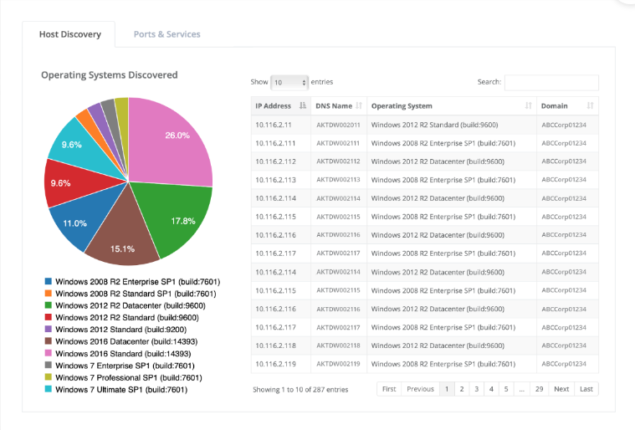This screenshot has height=430, width=635.
Task: Click the First page button
Action: [389, 389]
